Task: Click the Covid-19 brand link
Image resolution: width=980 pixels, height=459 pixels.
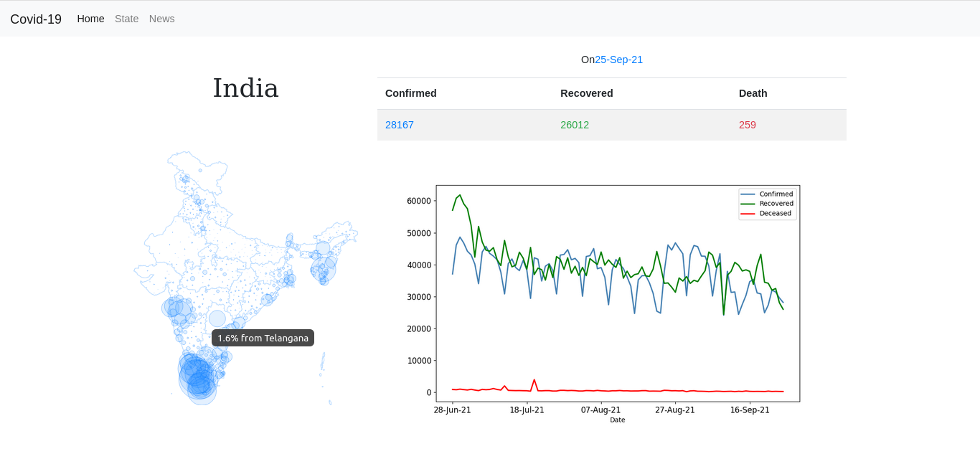Action: 36,19
